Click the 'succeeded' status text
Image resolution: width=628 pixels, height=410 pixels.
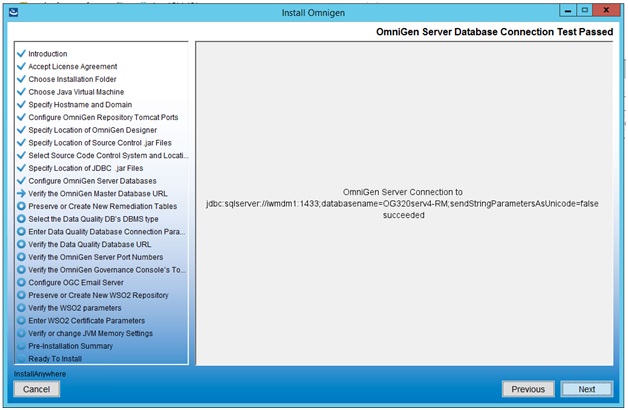tap(403, 215)
